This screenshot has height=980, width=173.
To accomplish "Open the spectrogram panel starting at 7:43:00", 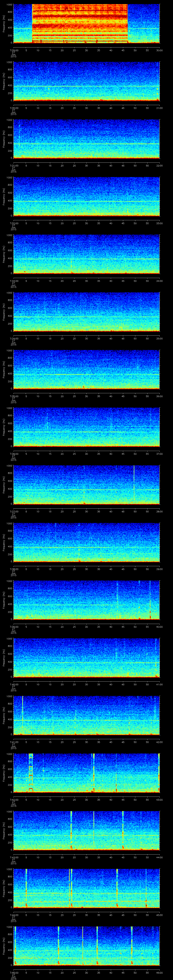I will tap(87, 831).
